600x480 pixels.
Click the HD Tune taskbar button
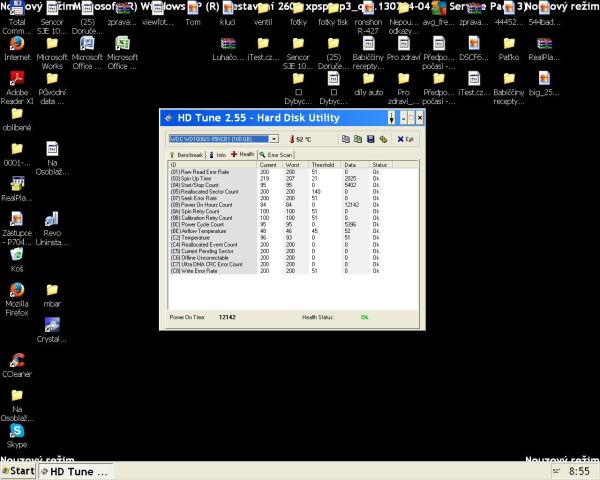click(76, 471)
